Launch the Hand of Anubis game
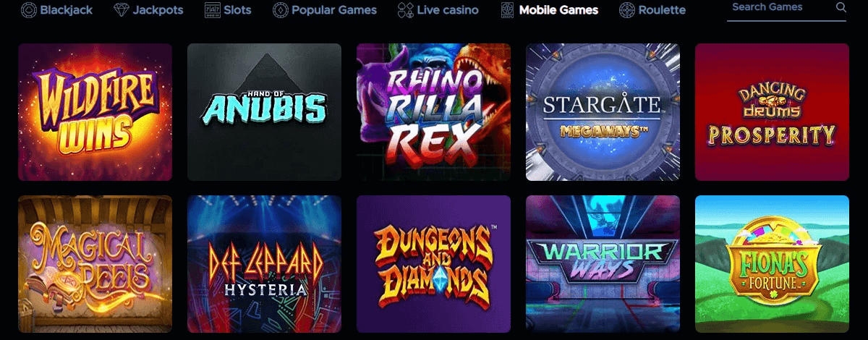868x340 pixels. (264, 112)
